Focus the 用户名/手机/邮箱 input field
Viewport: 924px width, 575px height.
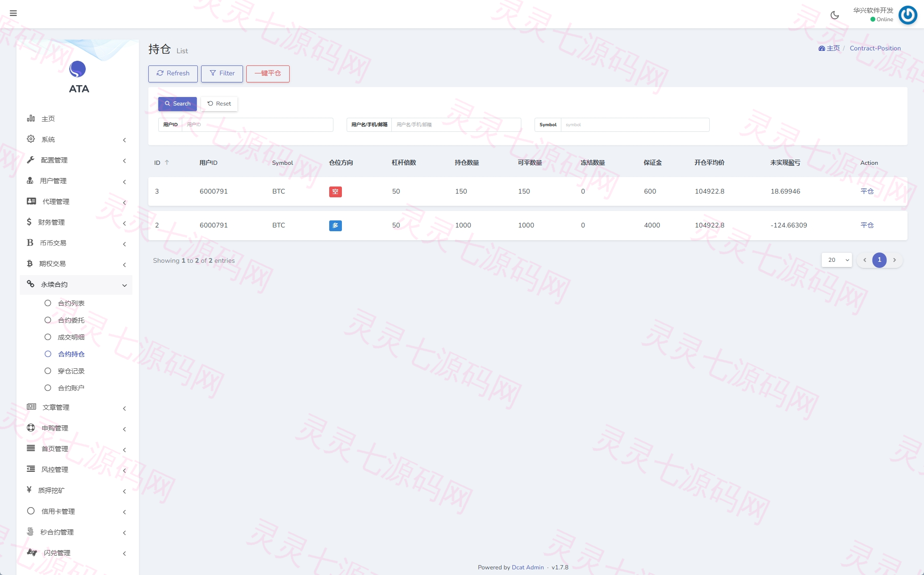click(x=456, y=125)
